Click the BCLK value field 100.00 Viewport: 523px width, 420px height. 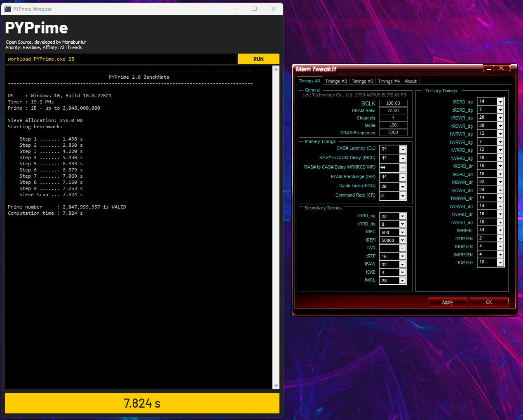pyautogui.click(x=393, y=103)
